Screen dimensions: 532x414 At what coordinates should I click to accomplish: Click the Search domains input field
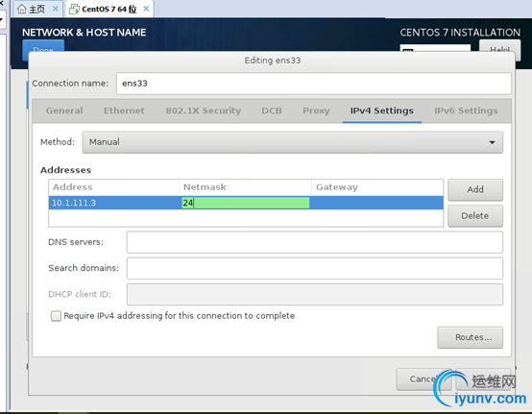pyautogui.click(x=315, y=268)
